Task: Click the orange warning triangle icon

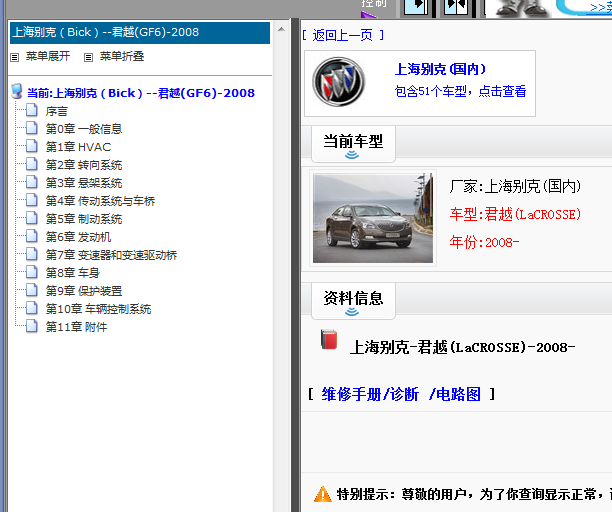Action: [x=322, y=494]
